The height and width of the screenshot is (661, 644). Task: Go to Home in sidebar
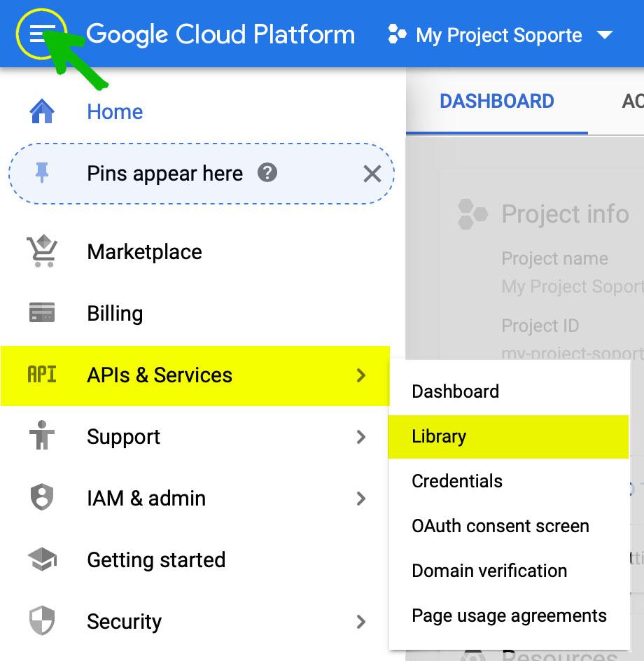[x=115, y=112]
